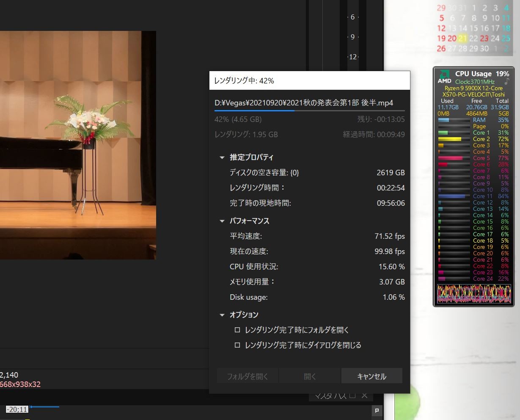Image resolution: width=520 pixels, height=420 pixels.
Task: Click the 経過時間 elapsed time text
Action: 374,135
